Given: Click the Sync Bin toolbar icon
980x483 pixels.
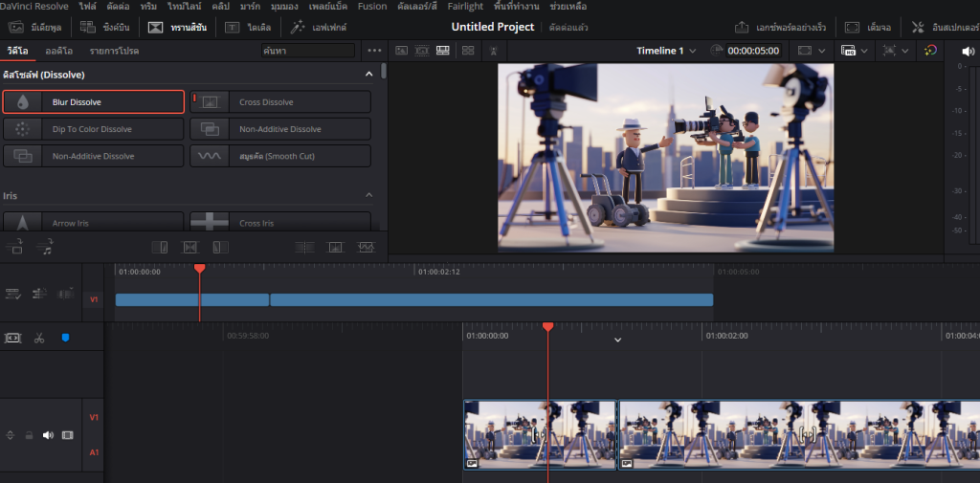Looking at the screenshot, I should coord(88,27).
